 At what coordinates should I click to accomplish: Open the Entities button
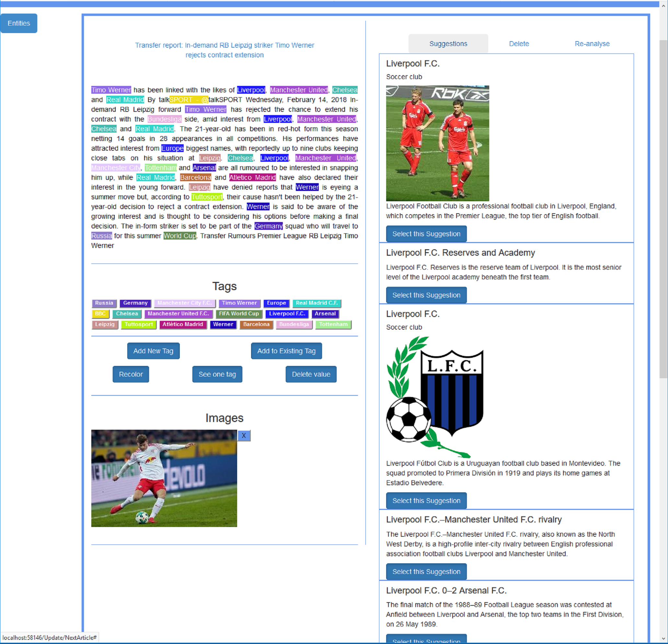[x=19, y=23]
